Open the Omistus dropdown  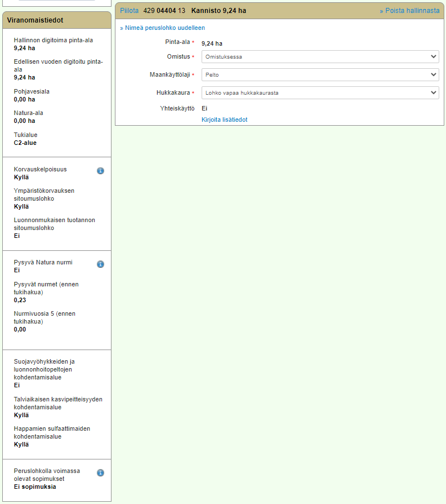coord(320,57)
